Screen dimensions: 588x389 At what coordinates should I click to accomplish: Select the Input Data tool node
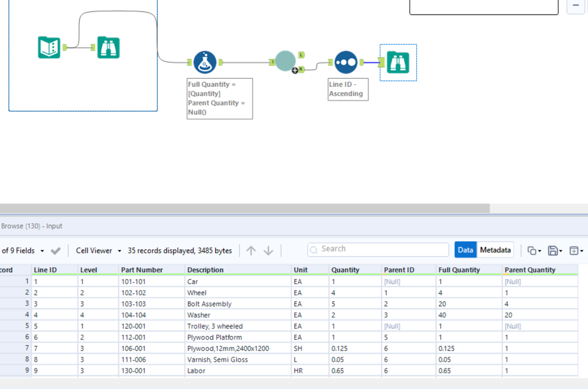pos(49,47)
